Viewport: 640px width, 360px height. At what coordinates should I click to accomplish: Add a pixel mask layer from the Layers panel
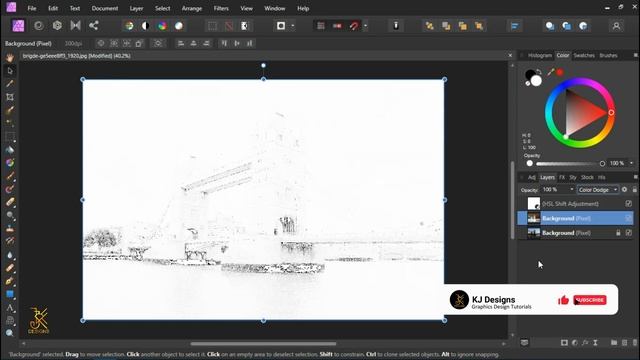[564, 343]
